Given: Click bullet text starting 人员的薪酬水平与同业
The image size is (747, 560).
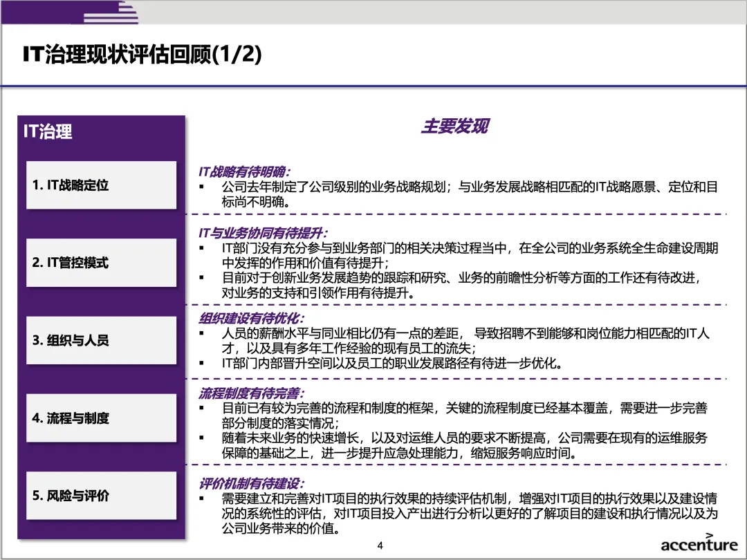Looking at the screenshot, I should tap(465, 340).
